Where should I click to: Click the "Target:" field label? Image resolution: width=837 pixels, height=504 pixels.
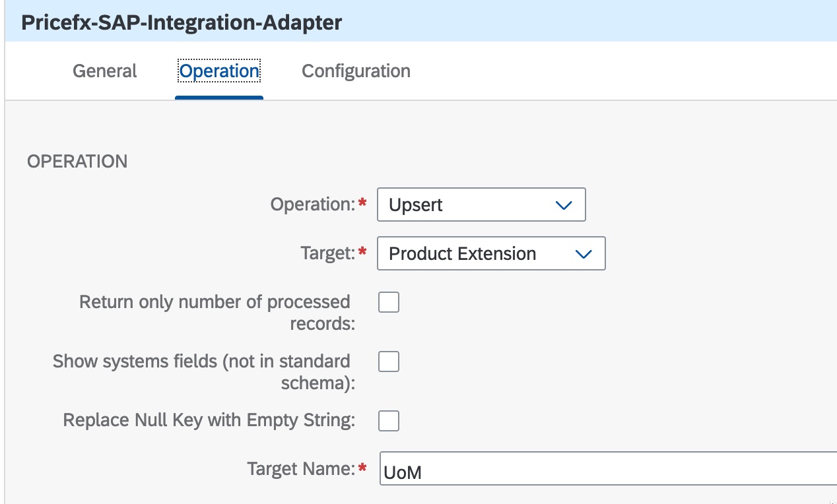(328, 254)
